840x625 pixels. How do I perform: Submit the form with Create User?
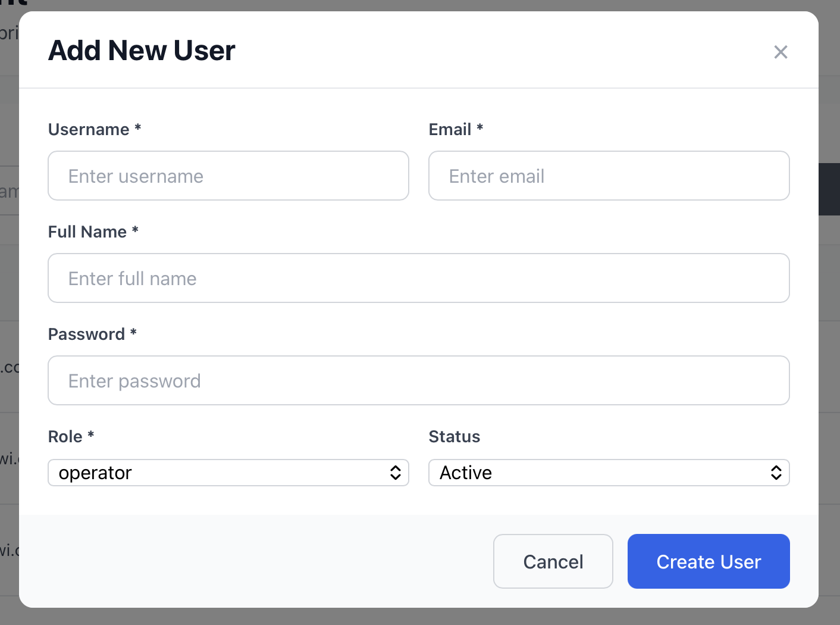tap(708, 561)
